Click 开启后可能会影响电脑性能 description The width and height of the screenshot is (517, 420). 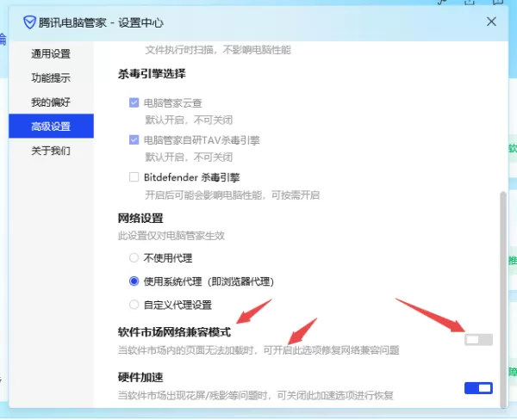coord(232,195)
